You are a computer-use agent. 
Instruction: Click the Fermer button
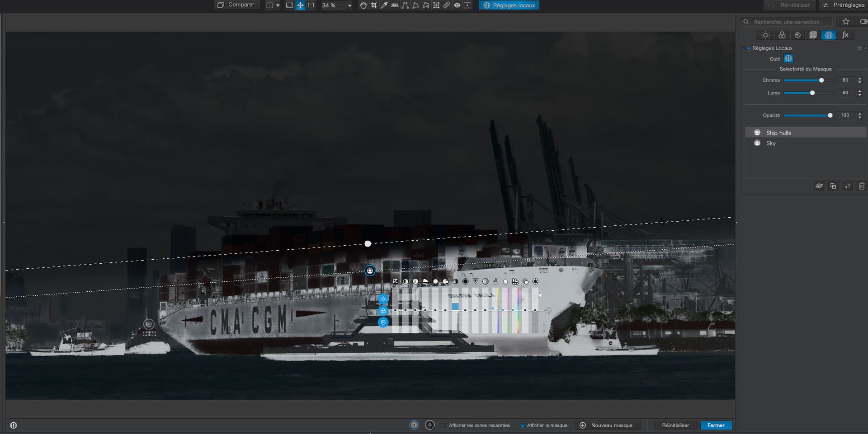pos(716,425)
